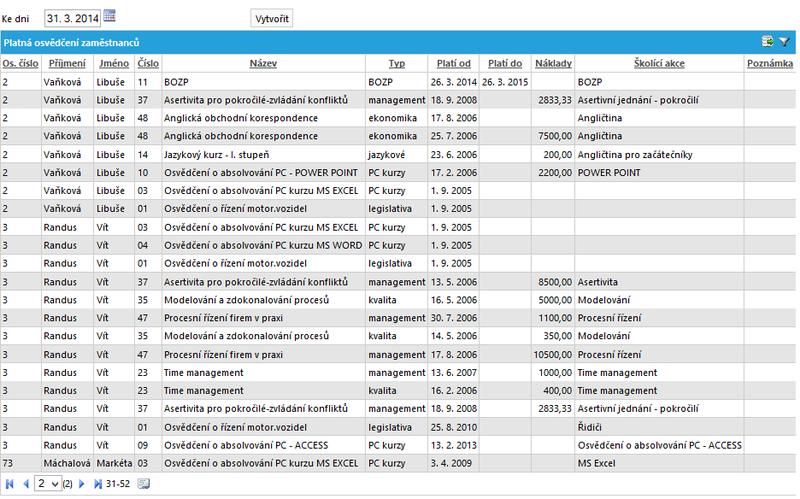The height and width of the screenshot is (499, 800).
Task: Click Osvědčení o absolvování PC - POWER POINT
Action: (261, 172)
